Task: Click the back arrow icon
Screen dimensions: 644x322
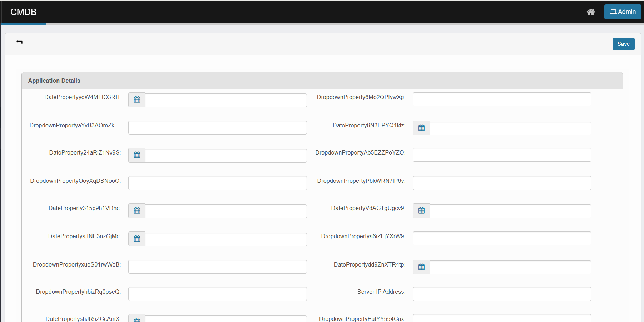Action: (20, 42)
